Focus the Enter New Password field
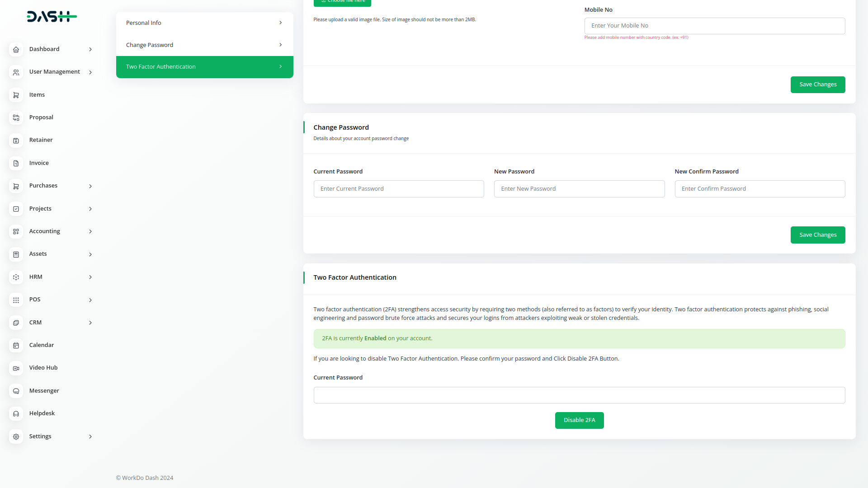This screenshot has height=488, width=868. coord(579,189)
